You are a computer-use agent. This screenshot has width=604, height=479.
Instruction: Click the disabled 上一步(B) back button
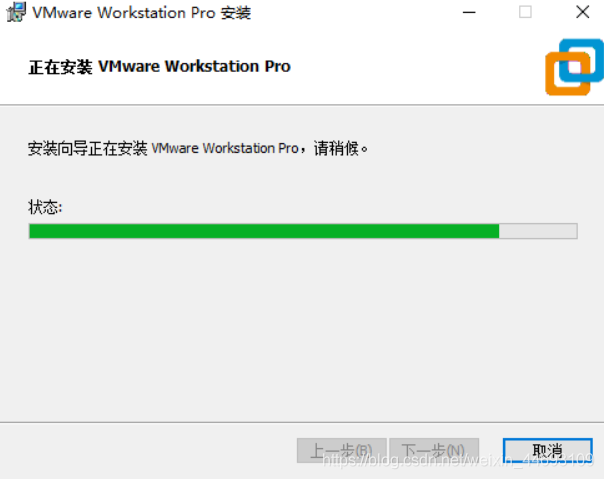[342, 450]
